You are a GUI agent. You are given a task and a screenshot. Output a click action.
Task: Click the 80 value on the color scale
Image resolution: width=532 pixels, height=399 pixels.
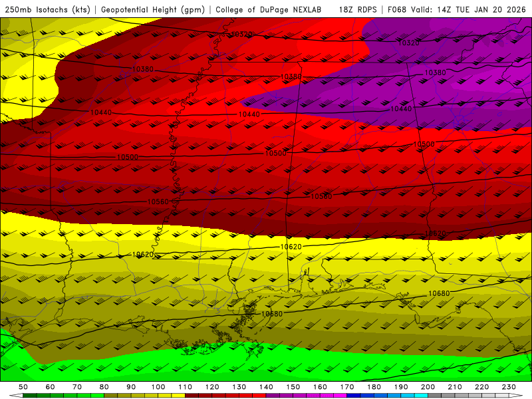(x=104, y=387)
